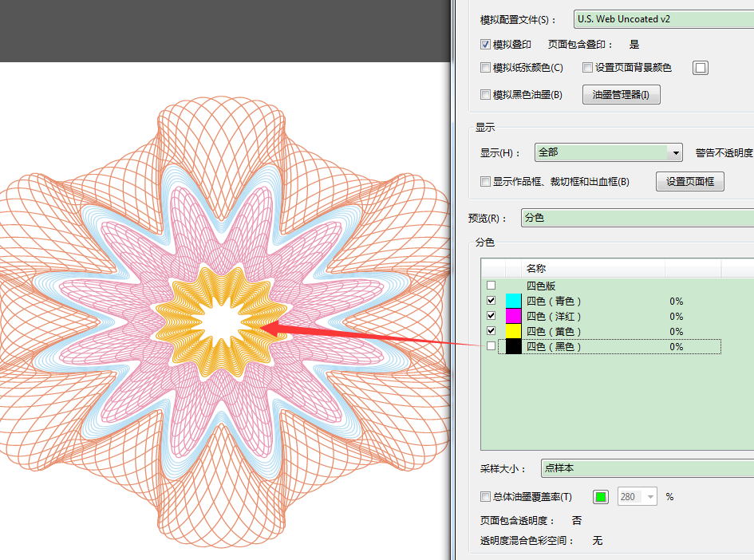This screenshot has width=754, height=560.
Task: Toggle the 模拟叠印 overprint simulation checkbox
Action: click(x=485, y=44)
